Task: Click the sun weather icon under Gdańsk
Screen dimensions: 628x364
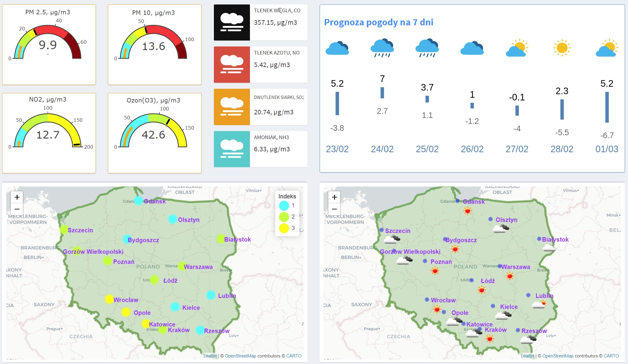Action: pyautogui.click(x=467, y=211)
